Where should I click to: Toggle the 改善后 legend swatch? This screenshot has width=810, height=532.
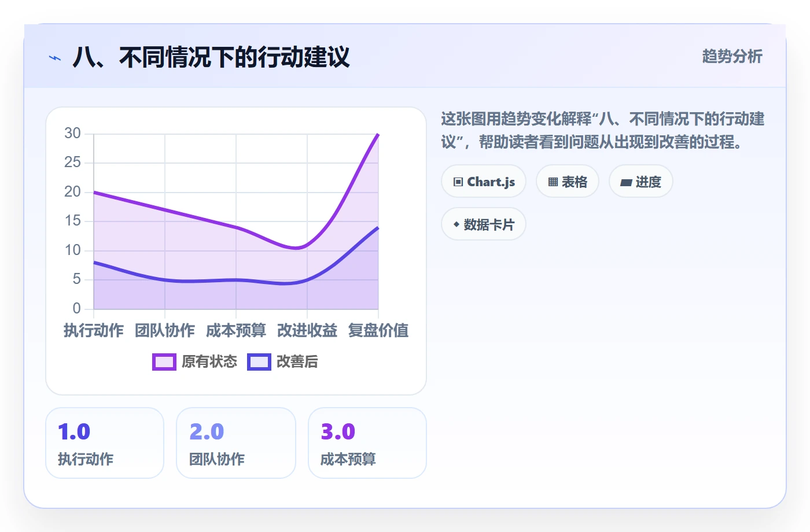point(259,362)
